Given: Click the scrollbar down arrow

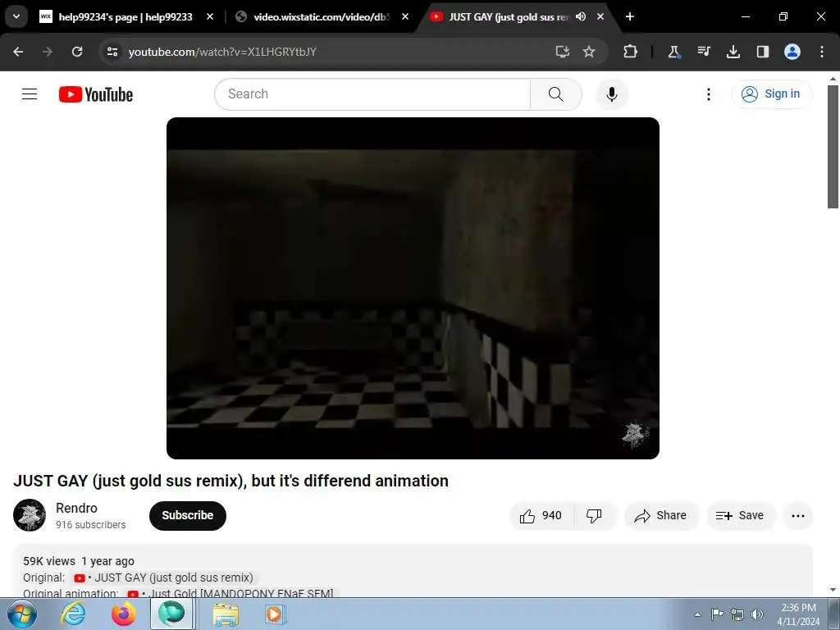Looking at the screenshot, I should [833, 591].
